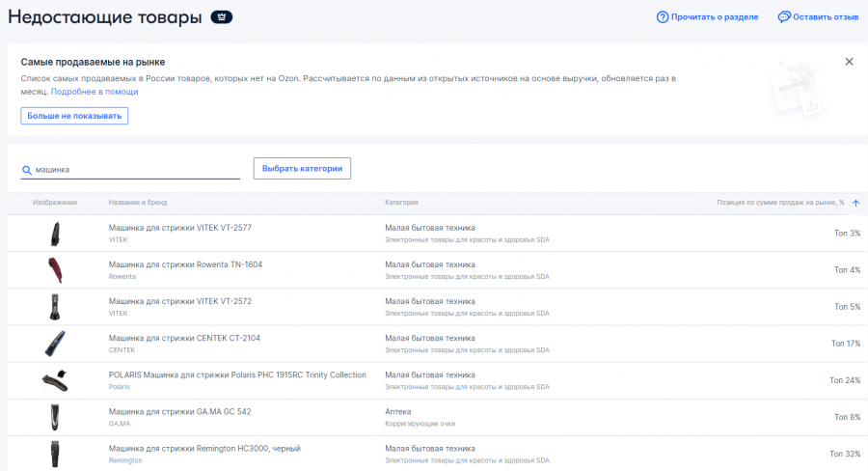Click 'Remington' brand label

[125, 460]
